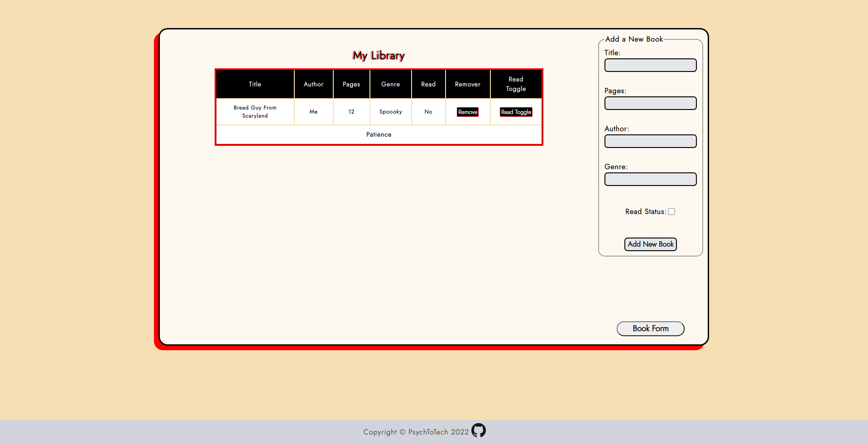Click the Title column header
This screenshot has width=868, height=443.
254,84
